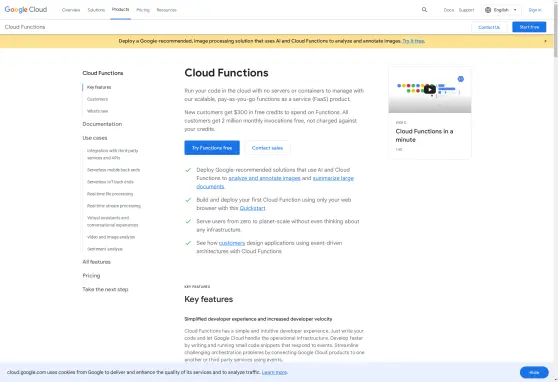Select Serverless IoT back ends item
The image size is (558, 382).
[110, 182]
